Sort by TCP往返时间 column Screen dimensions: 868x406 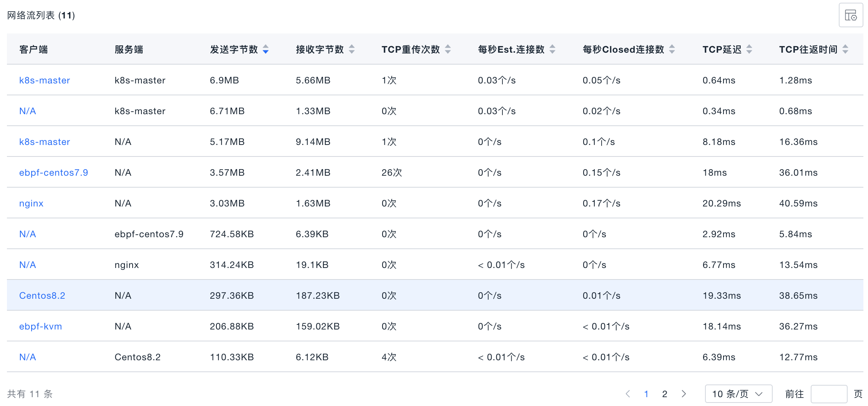(x=845, y=49)
